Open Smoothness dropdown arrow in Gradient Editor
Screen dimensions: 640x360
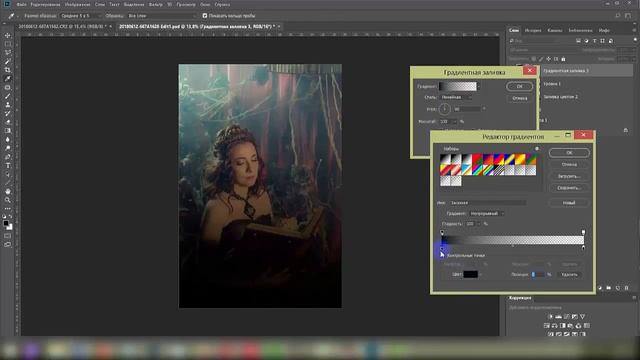[x=478, y=224]
